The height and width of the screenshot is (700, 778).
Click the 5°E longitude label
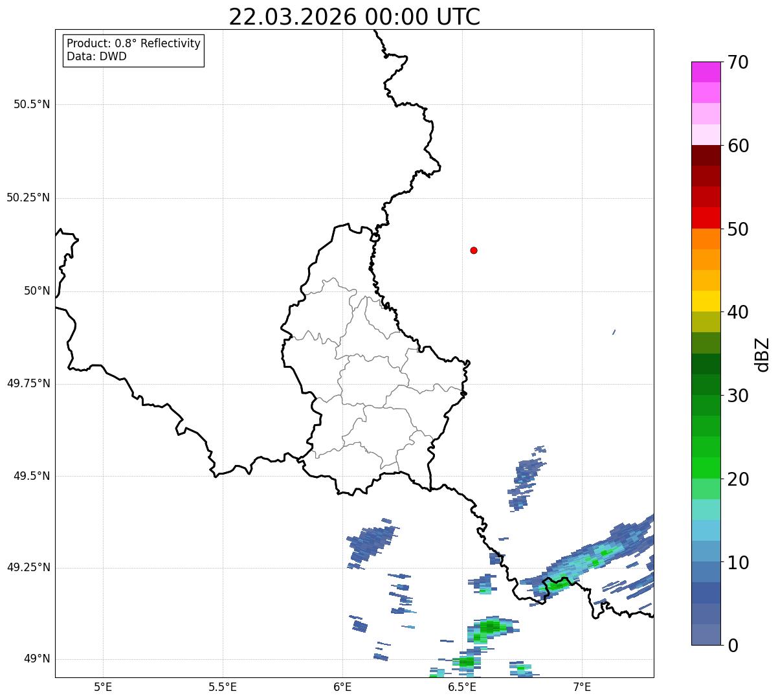pyautogui.click(x=103, y=686)
